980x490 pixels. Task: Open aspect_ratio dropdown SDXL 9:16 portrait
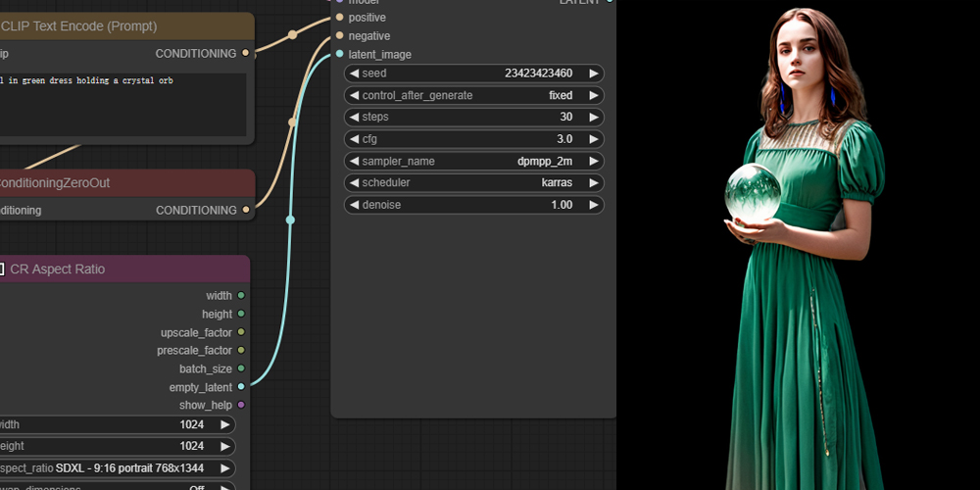coord(118,468)
